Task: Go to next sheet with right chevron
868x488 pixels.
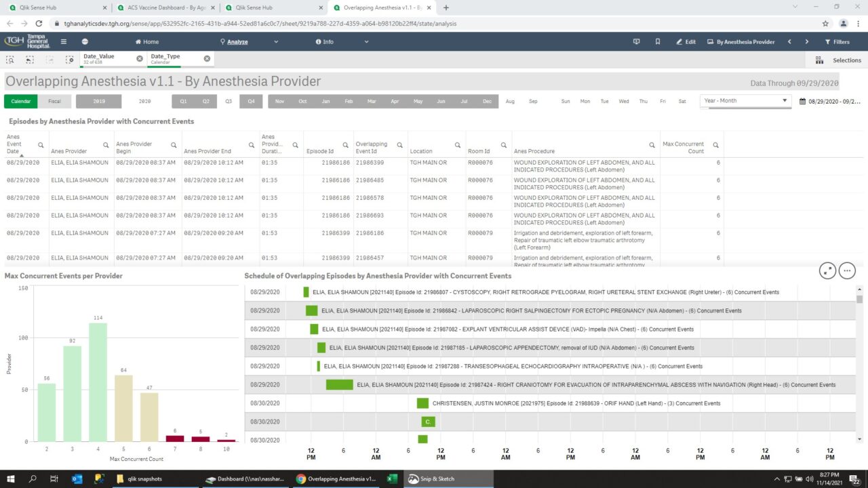Action: click(x=806, y=41)
